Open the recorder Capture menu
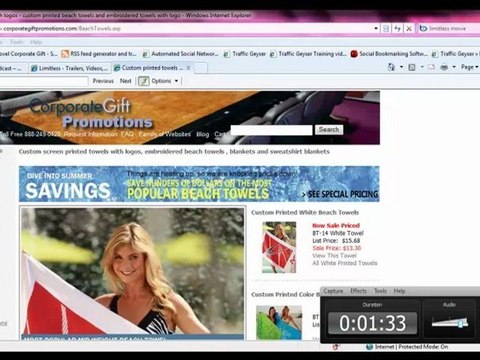Screen dimensions: 480x360 pos(333,291)
